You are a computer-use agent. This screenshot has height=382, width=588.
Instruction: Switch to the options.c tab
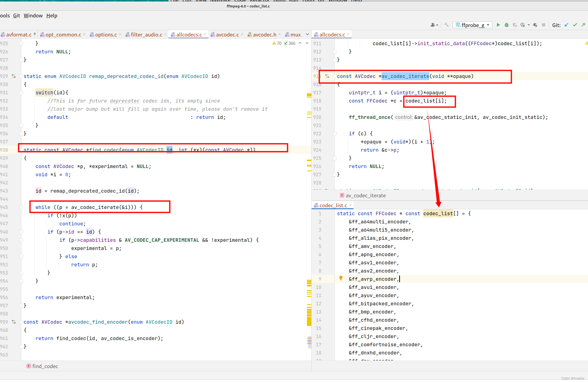click(106, 35)
